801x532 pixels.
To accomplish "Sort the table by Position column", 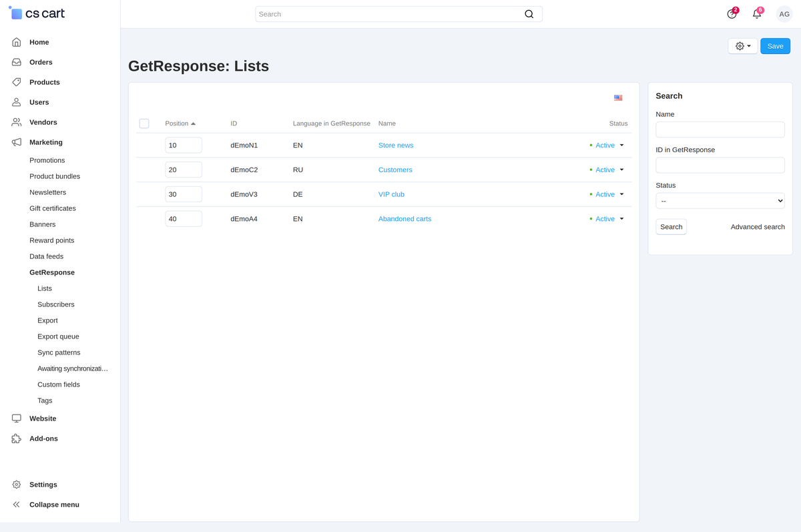I will click(x=180, y=123).
